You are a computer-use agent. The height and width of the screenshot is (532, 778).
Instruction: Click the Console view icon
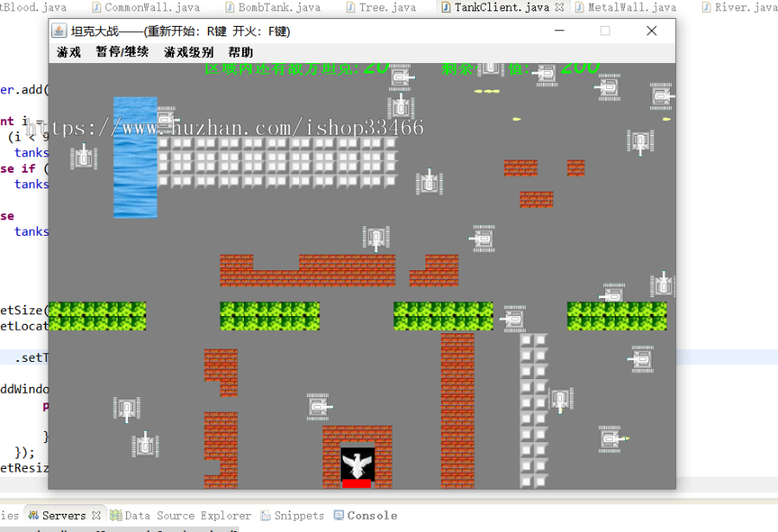[338, 516]
